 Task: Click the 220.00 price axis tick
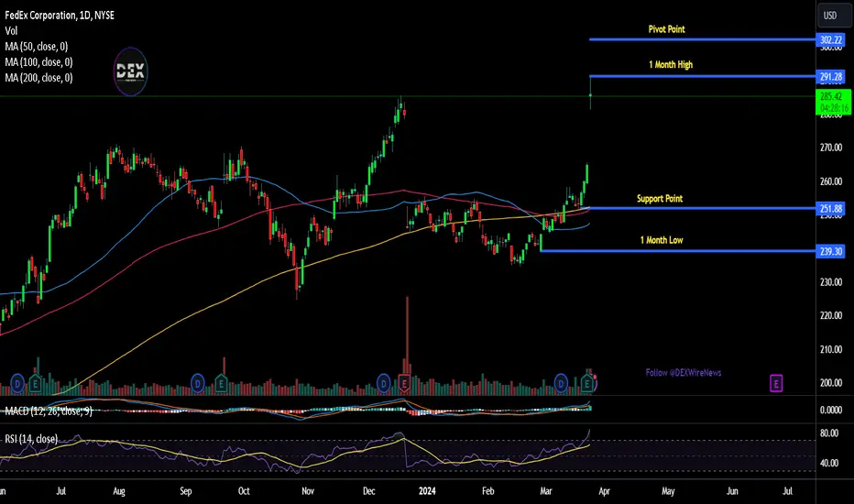(x=831, y=315)
